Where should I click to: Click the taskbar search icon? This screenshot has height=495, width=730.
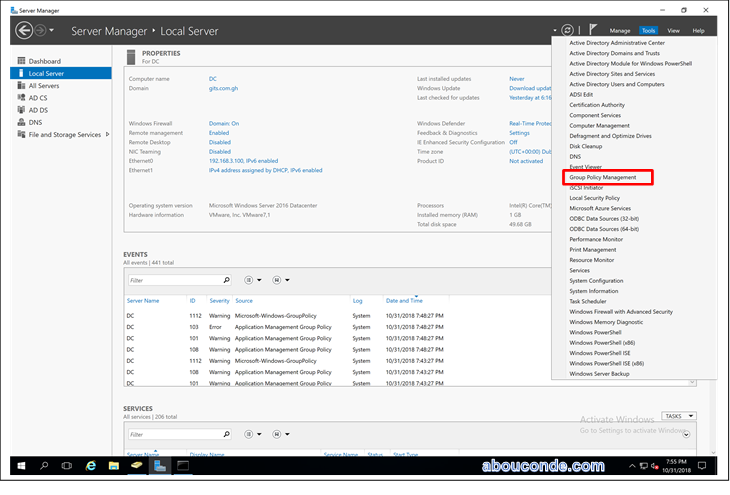coord(44,466)
